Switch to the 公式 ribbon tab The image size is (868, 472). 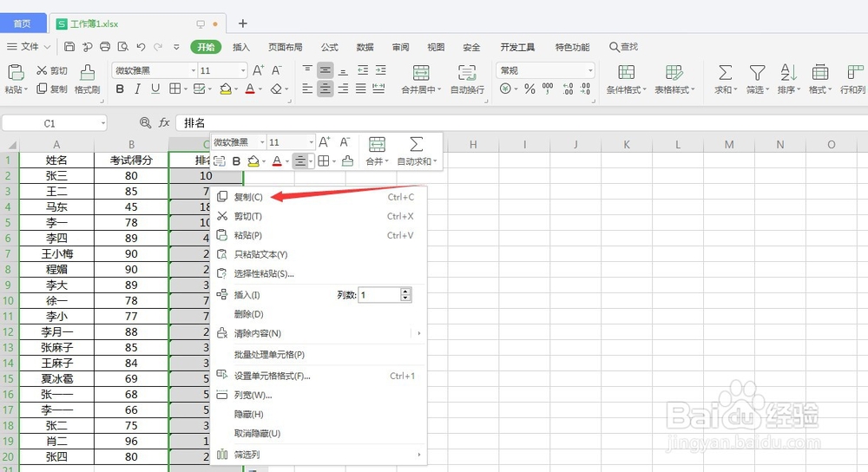pyautogui.click(x=329, y=47)
